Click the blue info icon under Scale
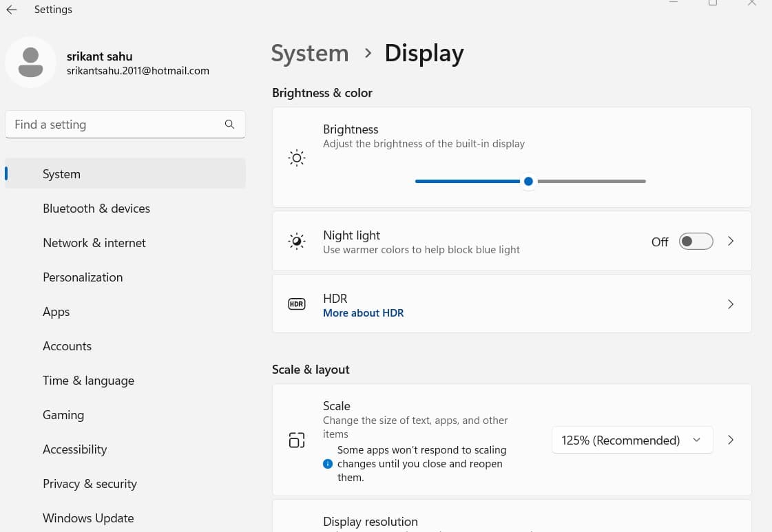 328,464
